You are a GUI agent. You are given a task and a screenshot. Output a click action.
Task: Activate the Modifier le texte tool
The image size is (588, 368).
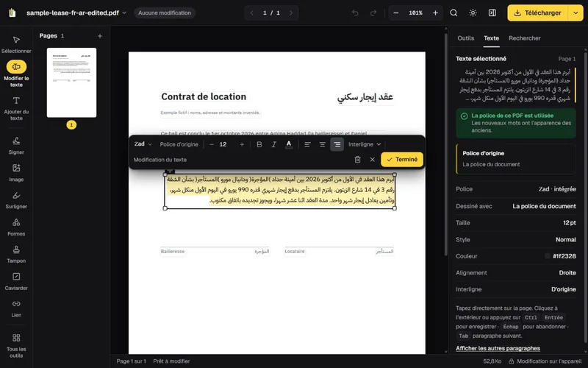pyautogui.click(x=16, y=73)
